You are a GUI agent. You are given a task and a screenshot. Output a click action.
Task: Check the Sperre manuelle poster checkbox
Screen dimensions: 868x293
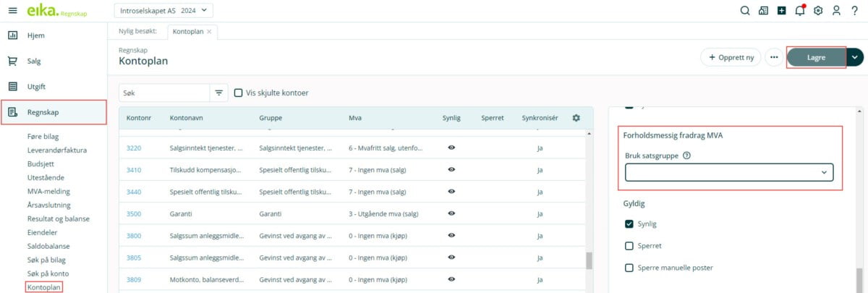[629, 268]
